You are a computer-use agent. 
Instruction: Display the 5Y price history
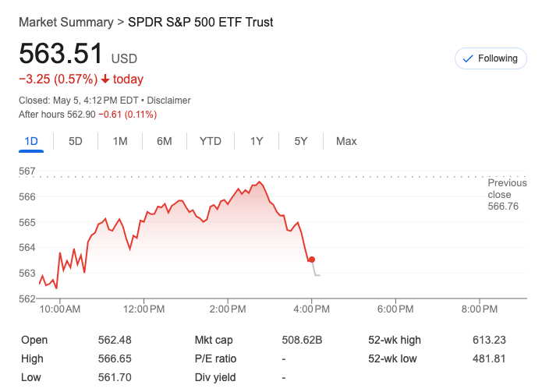pos(301,141)
